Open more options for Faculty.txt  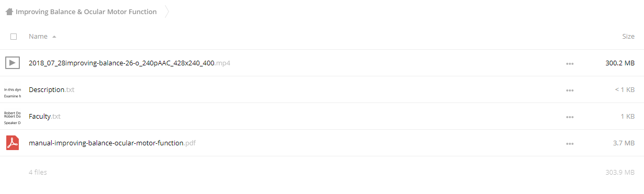click(569, 117)
